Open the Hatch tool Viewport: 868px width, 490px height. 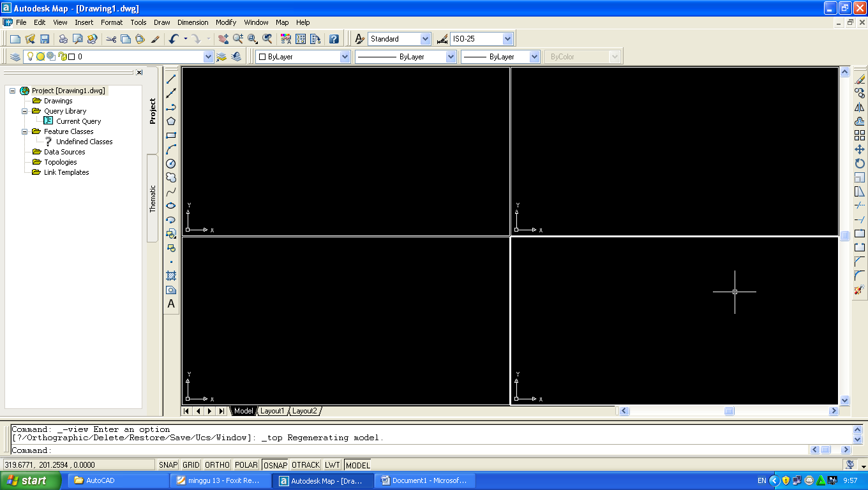171,276
